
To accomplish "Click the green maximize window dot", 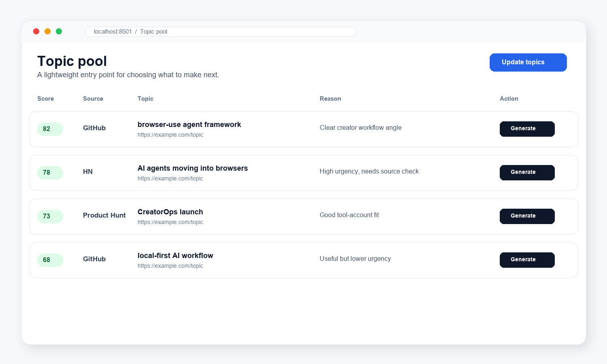I will point(59,31).
